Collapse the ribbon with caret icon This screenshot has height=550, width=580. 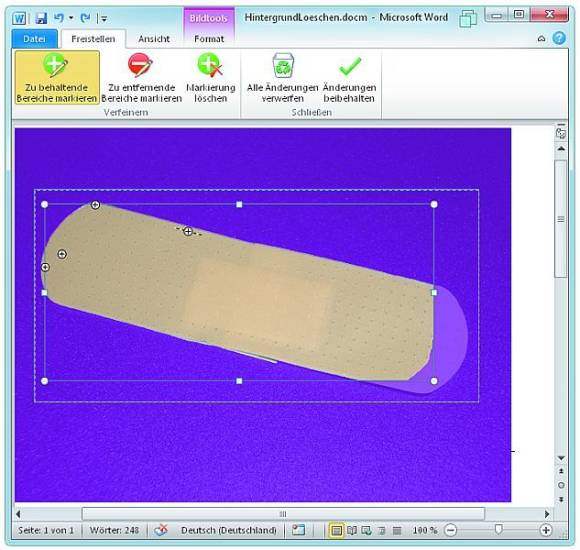pyautogui.click(x=541, y=38)
